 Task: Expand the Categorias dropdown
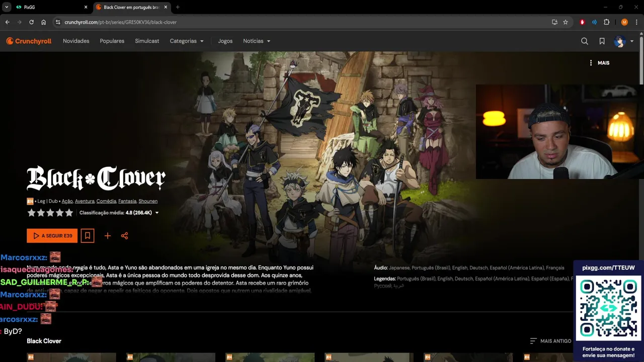187,41
